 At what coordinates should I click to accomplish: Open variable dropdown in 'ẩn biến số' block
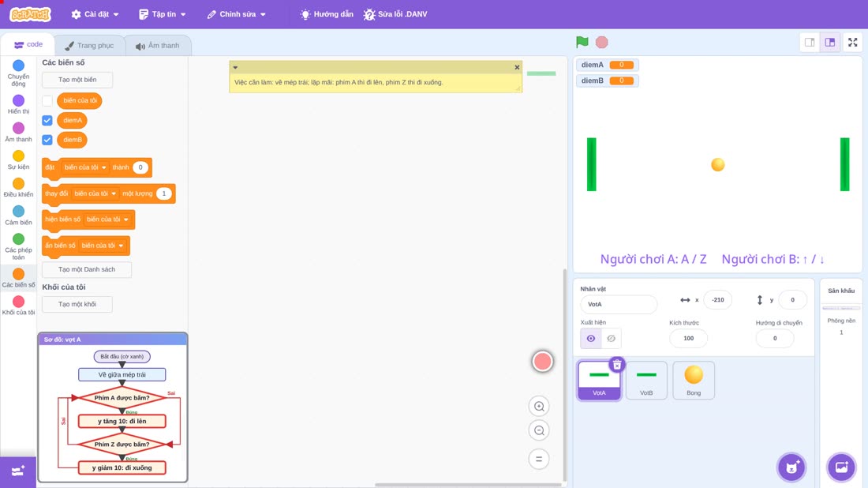coord(103,246)
